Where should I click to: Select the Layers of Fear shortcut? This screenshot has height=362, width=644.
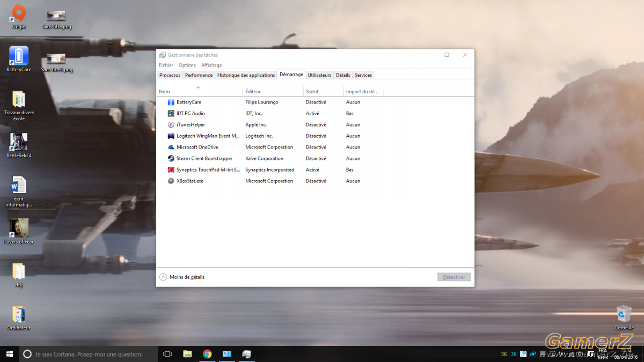coord(19,231)
